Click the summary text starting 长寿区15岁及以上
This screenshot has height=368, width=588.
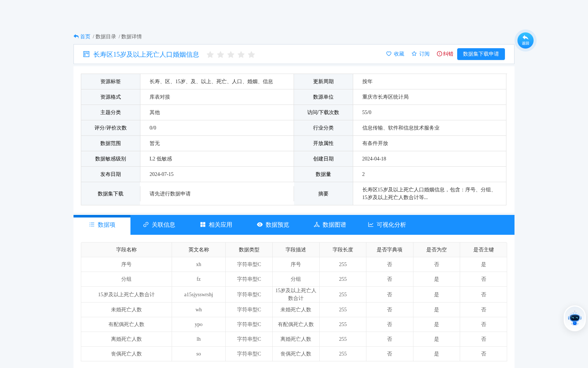(429, 194)
